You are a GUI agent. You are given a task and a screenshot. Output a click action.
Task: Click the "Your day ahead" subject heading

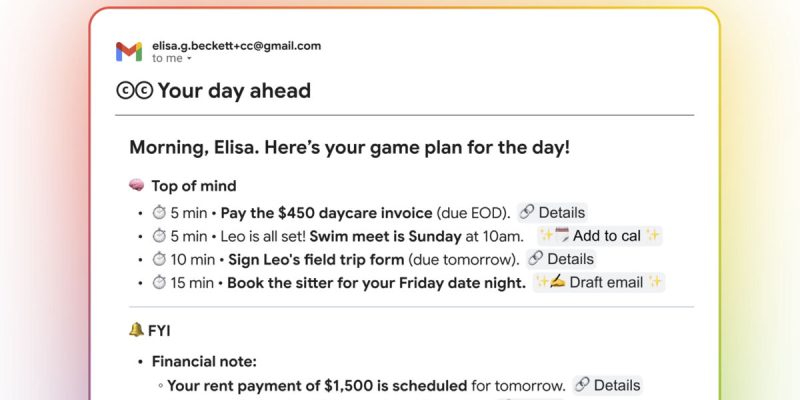pos(234,91)
